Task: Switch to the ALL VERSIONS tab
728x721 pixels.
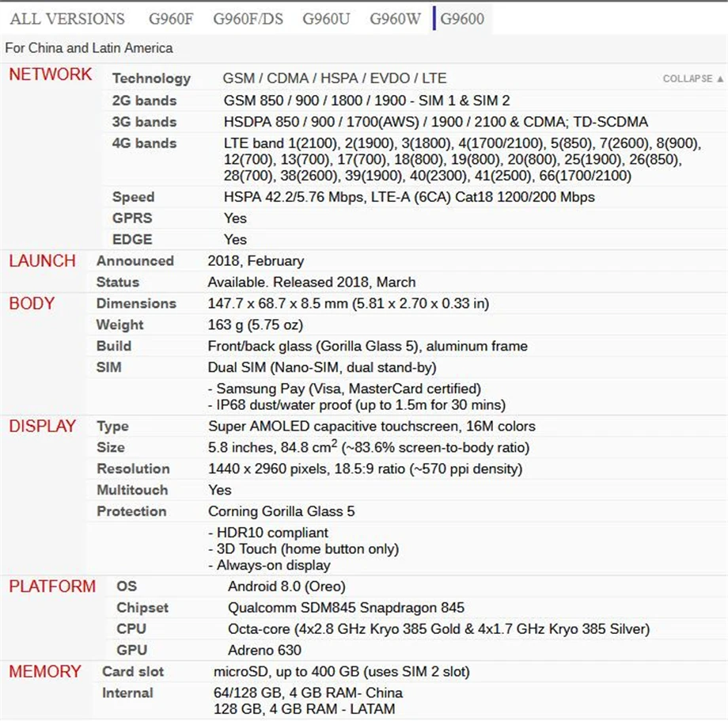Action: [x=67, y=18]
